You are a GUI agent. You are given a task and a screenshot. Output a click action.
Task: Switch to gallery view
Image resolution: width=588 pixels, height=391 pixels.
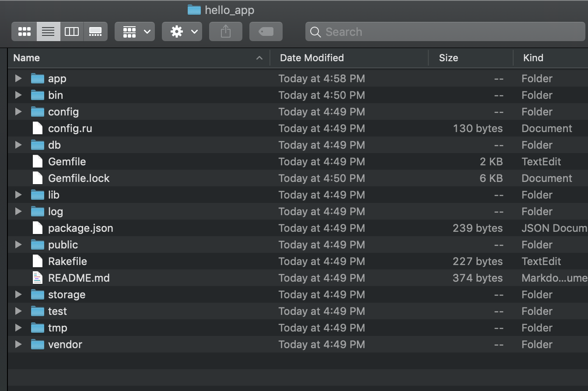[95, 31]
